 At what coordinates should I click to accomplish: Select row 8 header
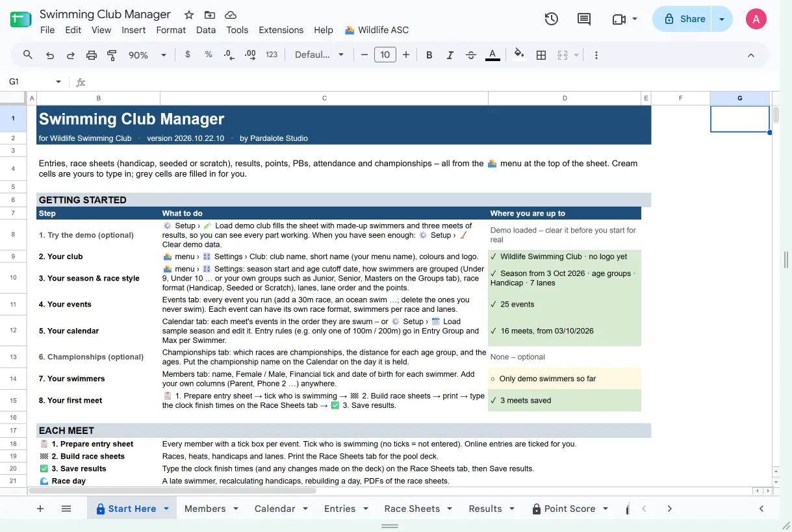[x=13, y=234]
